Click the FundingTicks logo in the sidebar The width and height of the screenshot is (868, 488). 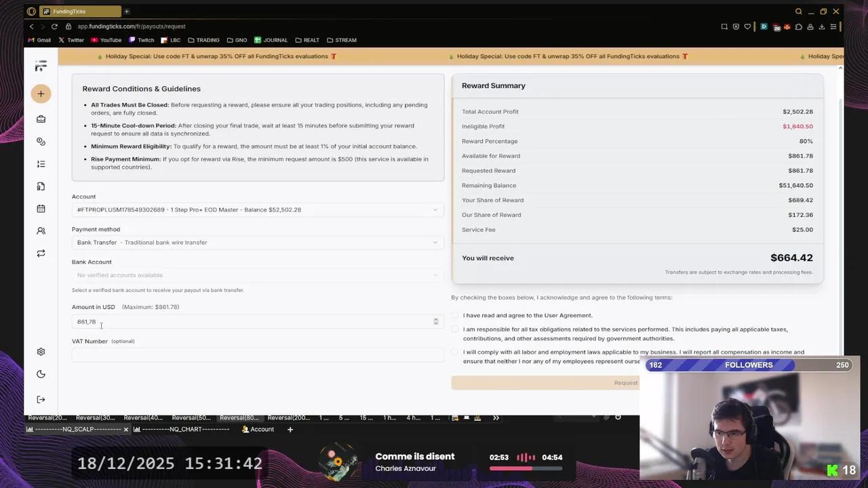pos(41,66)
